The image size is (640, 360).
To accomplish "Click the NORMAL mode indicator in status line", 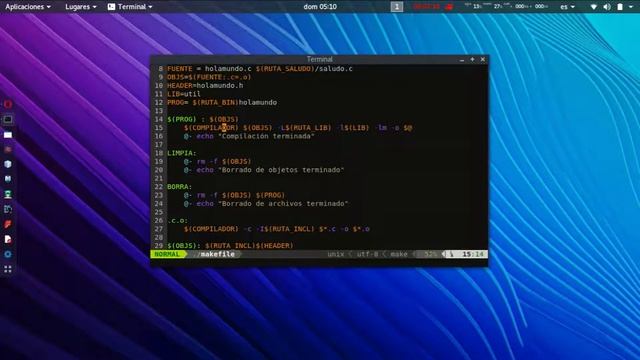I will [x=167, y=254].
